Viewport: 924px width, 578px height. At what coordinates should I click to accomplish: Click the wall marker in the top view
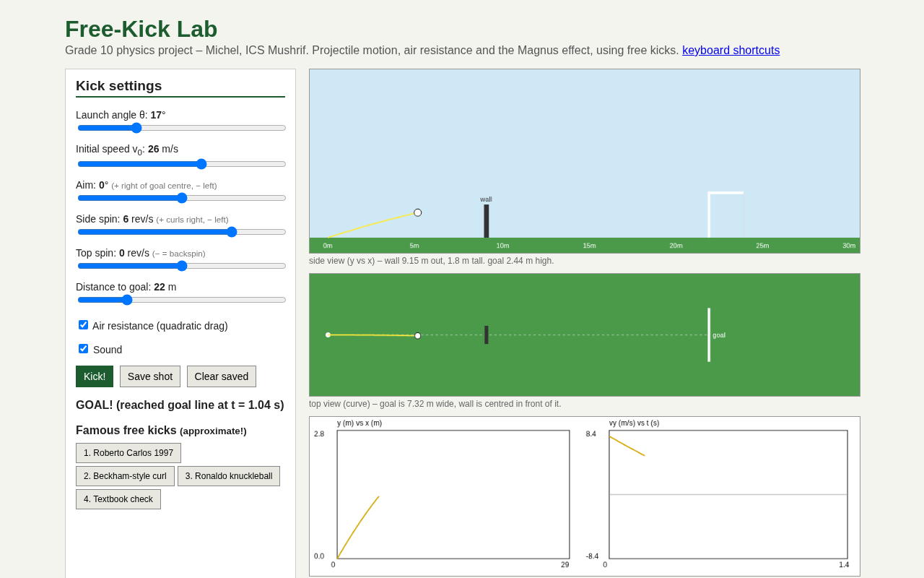[487, 335]
